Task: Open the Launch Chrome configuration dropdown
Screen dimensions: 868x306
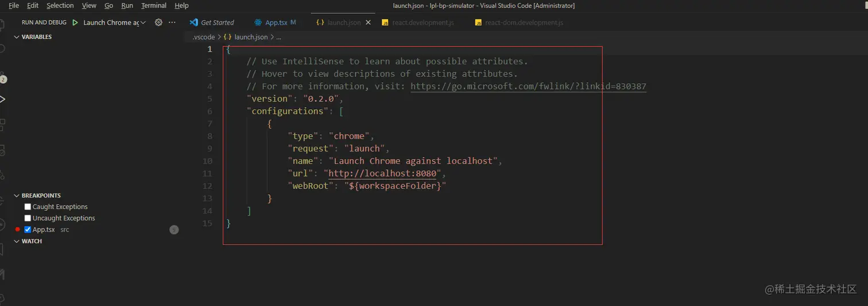Action: pos(114,22)
